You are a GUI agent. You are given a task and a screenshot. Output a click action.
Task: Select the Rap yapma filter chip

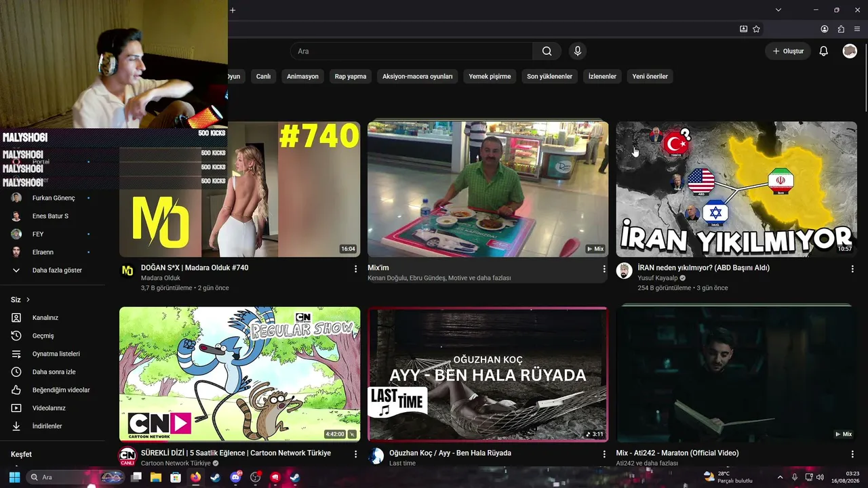pyautogui.click(x=351, y=77)
